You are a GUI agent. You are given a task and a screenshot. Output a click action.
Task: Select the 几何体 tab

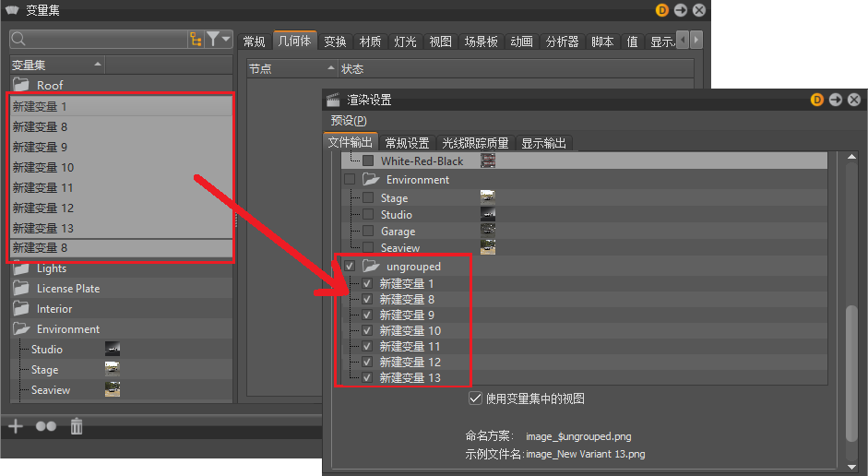tap(294, 41)
